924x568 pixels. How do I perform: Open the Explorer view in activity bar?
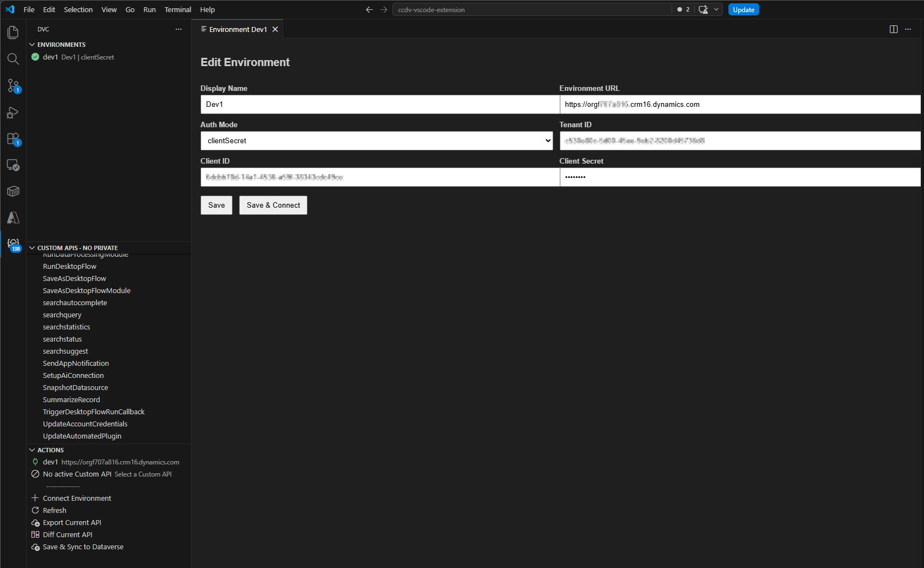(x=13, y=33)
